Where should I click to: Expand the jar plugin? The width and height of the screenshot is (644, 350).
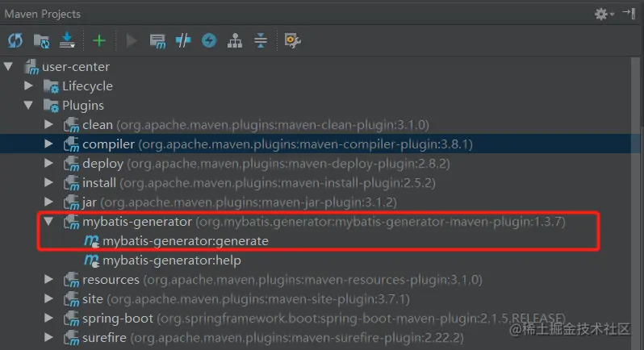coord(48,202)
